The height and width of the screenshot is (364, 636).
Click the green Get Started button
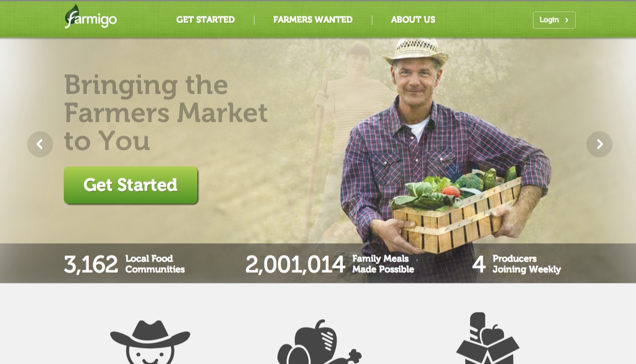click(131, 185)
